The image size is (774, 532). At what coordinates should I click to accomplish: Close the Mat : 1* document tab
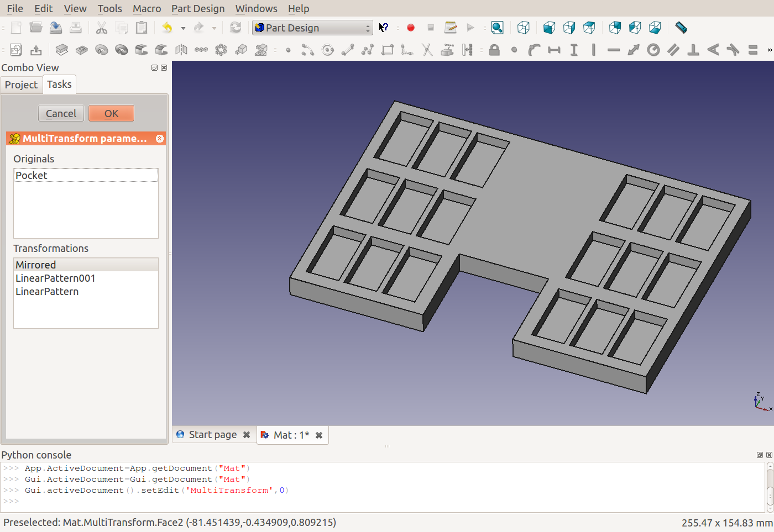(319, 435)
